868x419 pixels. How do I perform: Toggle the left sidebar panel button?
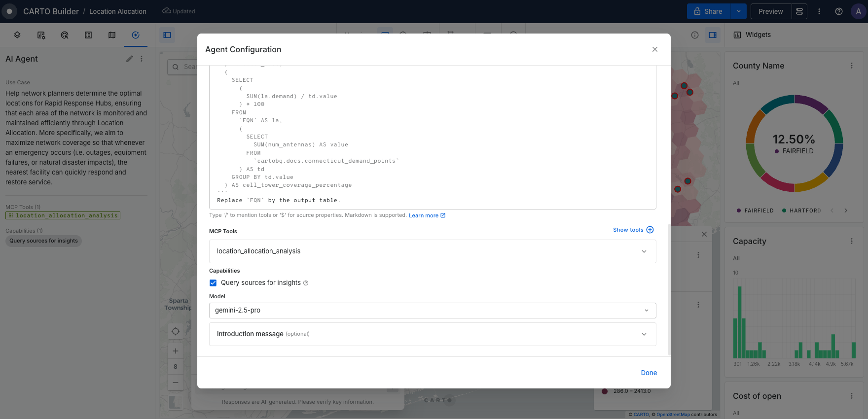click(167, 35)
